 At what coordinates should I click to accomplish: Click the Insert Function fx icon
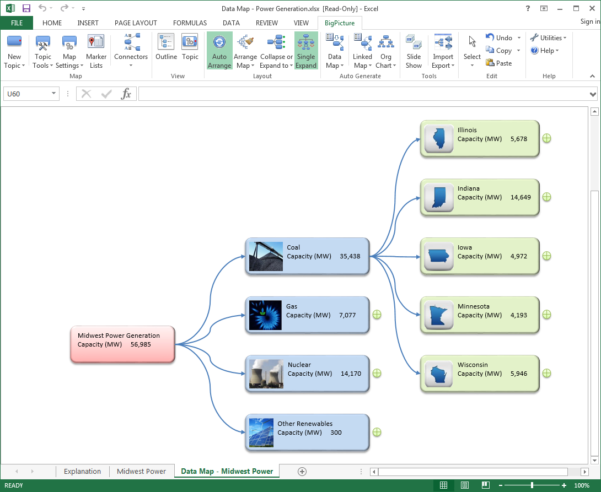pos(126,93)
